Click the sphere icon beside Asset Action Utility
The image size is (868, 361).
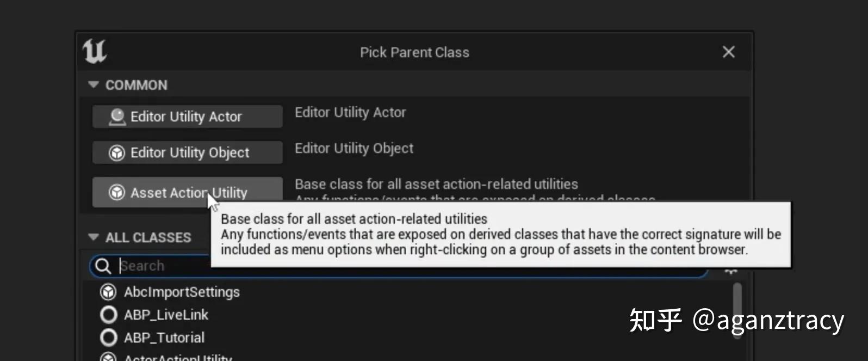tap(116, 192)
